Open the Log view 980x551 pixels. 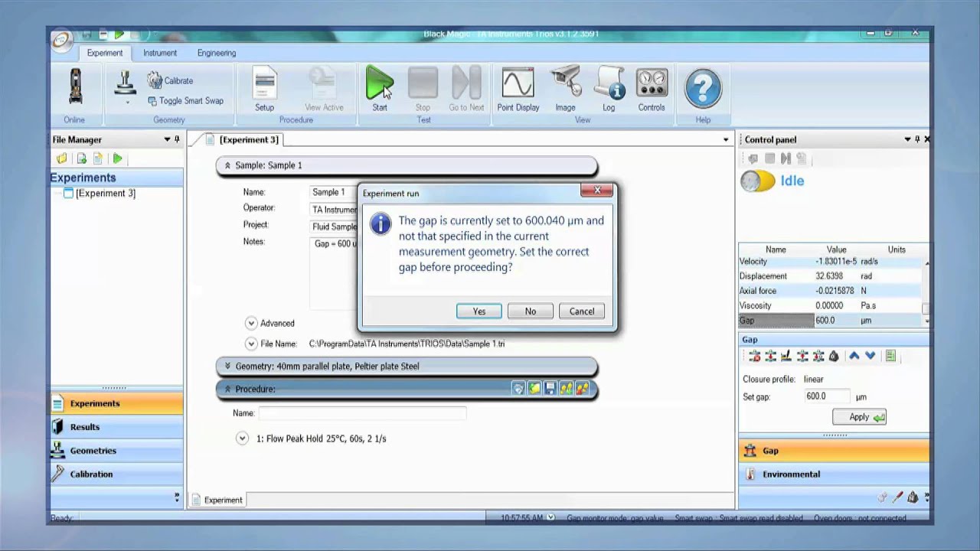(x=609, y=89)
